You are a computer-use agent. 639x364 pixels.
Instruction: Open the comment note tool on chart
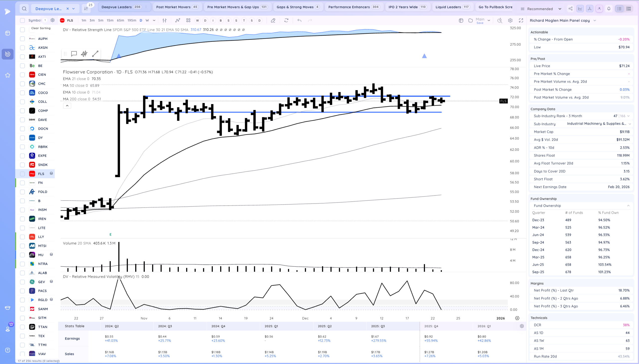(74, 54)
